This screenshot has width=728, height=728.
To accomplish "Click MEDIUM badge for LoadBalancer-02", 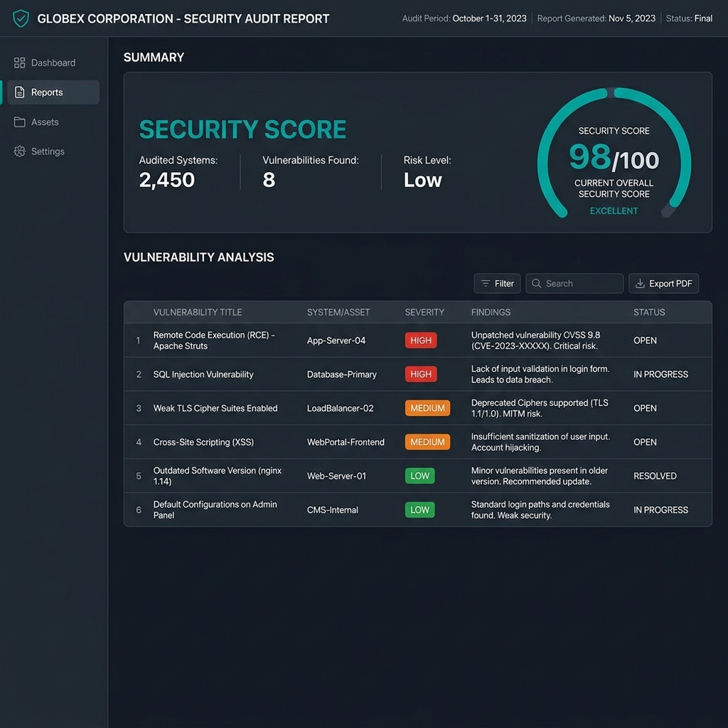I will [x=427, y=408].
